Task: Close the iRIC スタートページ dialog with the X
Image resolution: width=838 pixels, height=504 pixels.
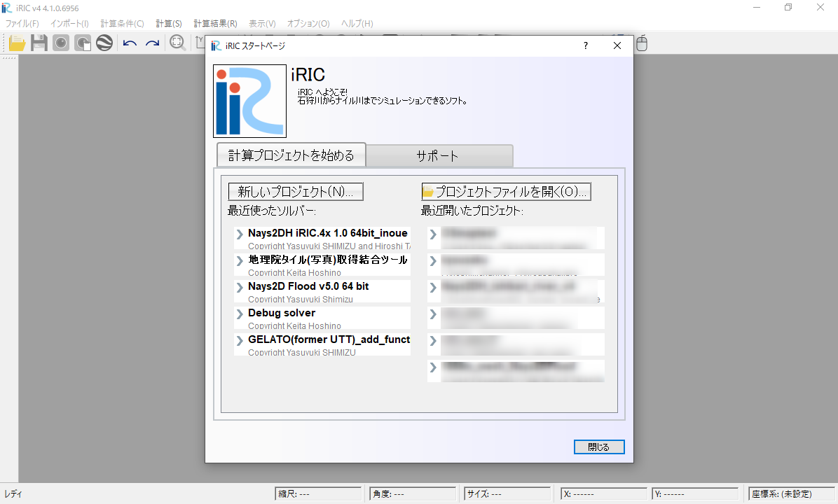Action: tap(617, 46)
